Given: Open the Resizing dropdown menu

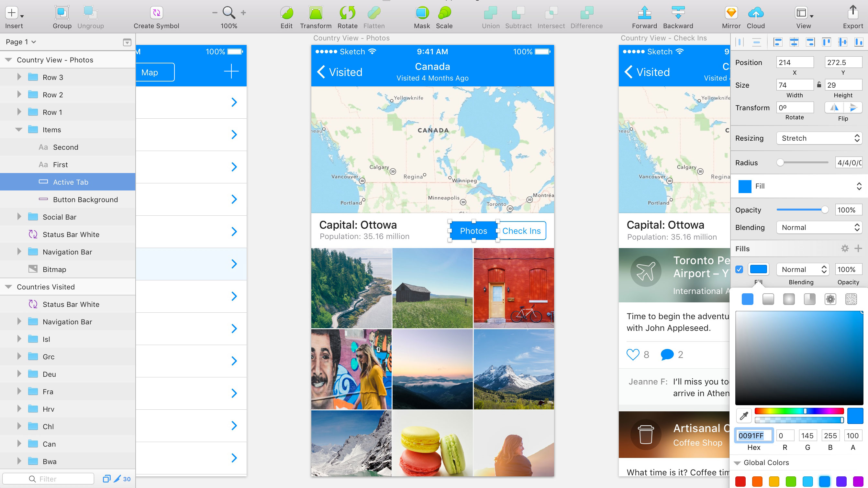Looking at the screenshot, I should (819, 138).
